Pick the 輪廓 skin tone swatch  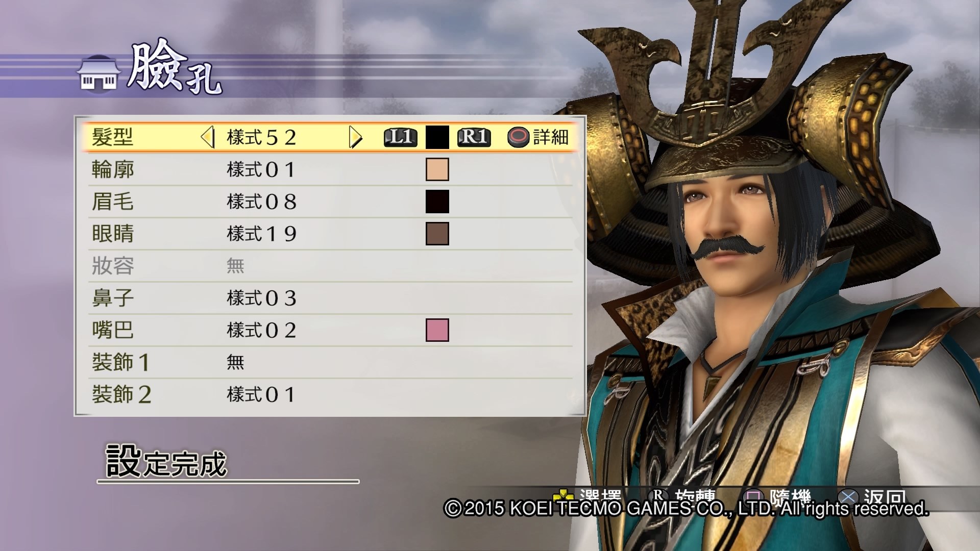pyautogui.click(x=437, y=169)
